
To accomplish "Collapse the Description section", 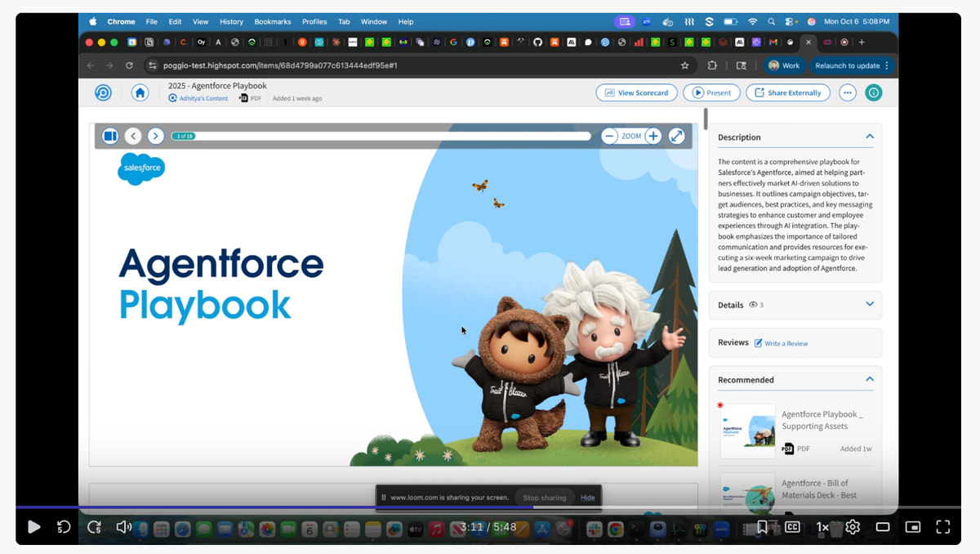I will [x=870, y=136].
